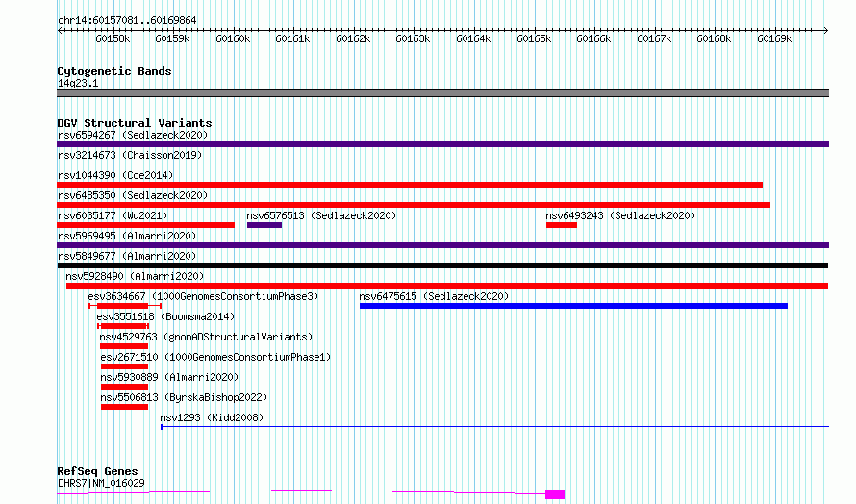Open nsv5969495 (Almarri2020) label

[127, 236]
